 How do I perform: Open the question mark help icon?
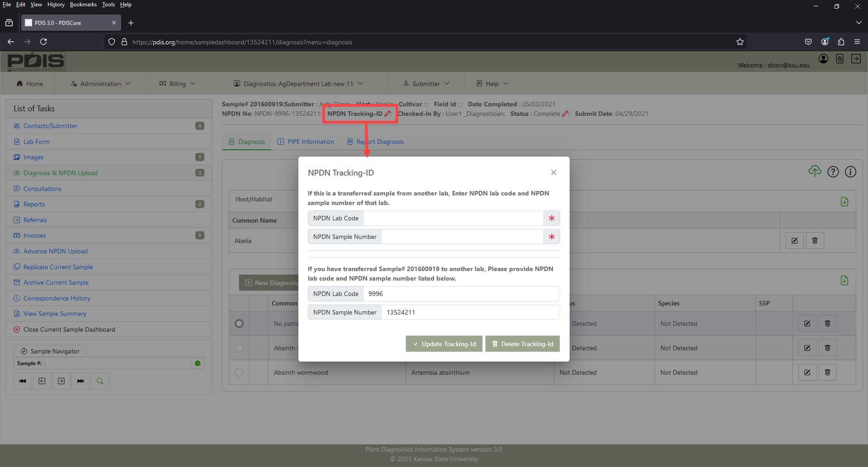click(x=833, y=172)
